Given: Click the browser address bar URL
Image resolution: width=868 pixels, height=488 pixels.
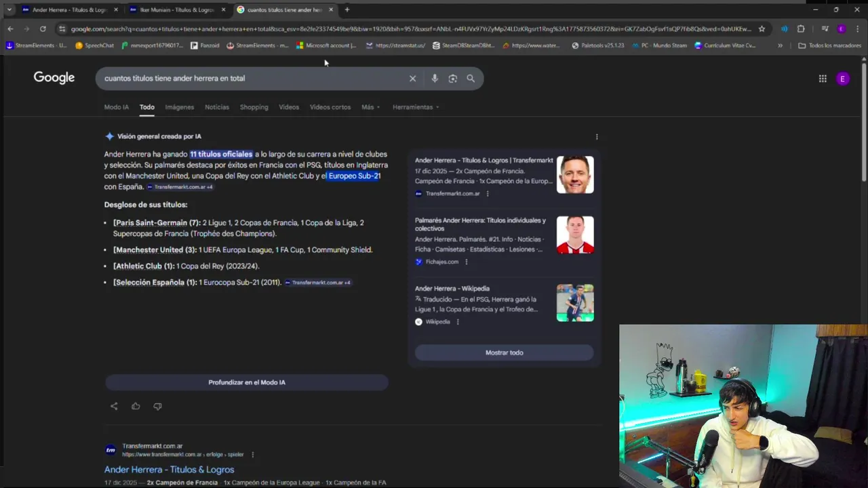Looking at the screenshot, I should pyautogui.click(x=411, y=28).
